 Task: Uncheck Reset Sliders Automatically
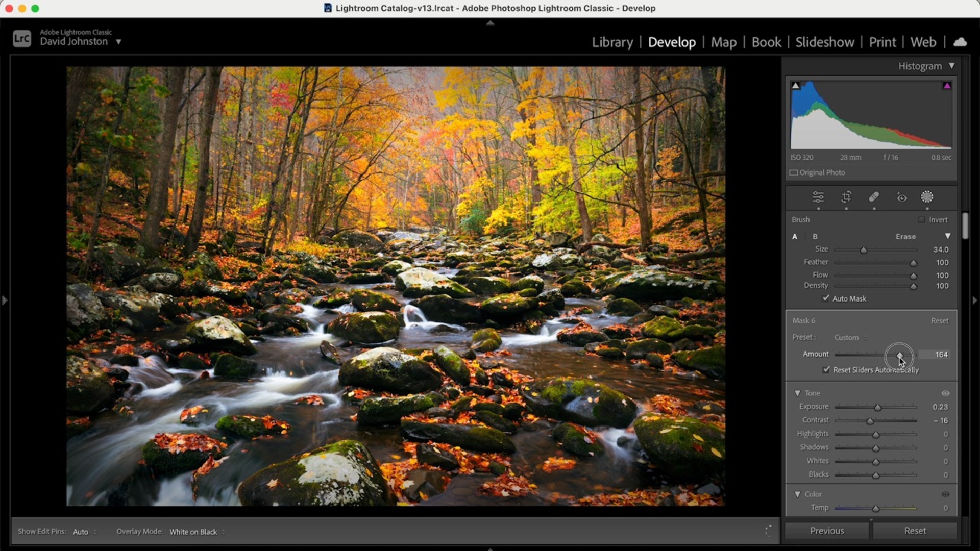827,370
